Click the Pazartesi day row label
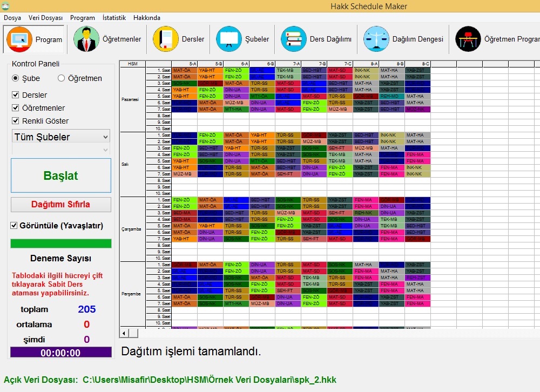The image size is (540, 392). (133, 99)
